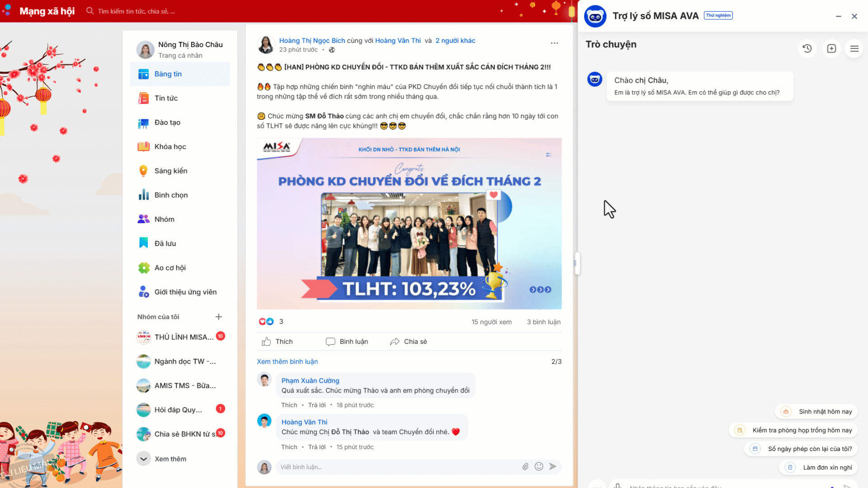Click Mạng xã hội app logo
Image resolution: width=868 pixels, height=488 pixels.
(7, 10)
